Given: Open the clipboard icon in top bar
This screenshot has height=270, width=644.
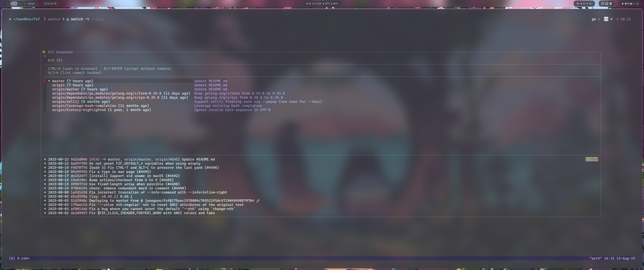Looking at the screenshot, I should click(x=631, y=4).
